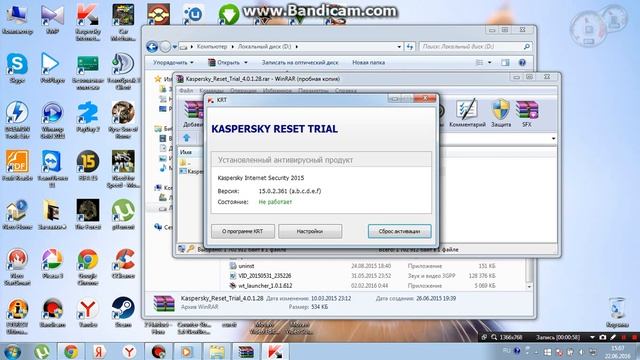Expand the WinRAR path dropdown
This screenshot has width=640, height=360.
pyautogui.click(x=553, y=139)
